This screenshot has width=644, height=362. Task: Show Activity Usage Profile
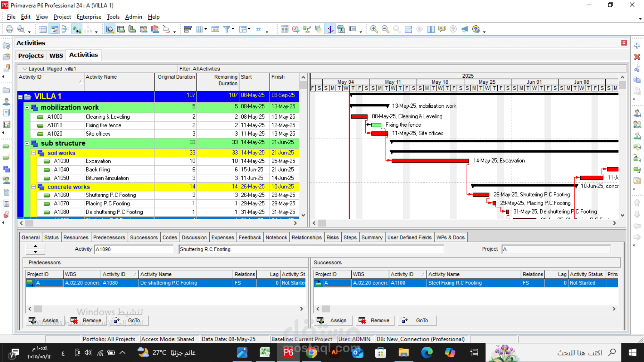(x=132, y=29)
